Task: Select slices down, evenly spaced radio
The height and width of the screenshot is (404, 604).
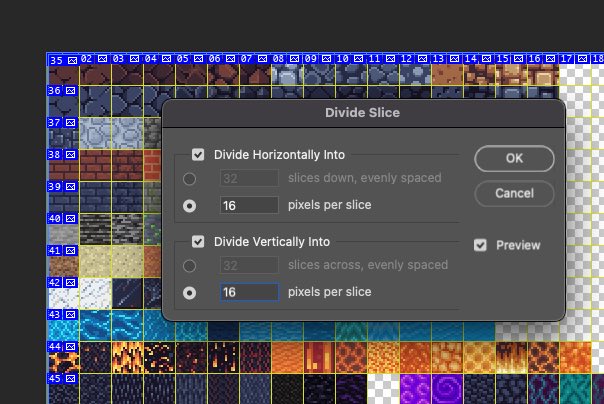Action: tap(189, 179)
